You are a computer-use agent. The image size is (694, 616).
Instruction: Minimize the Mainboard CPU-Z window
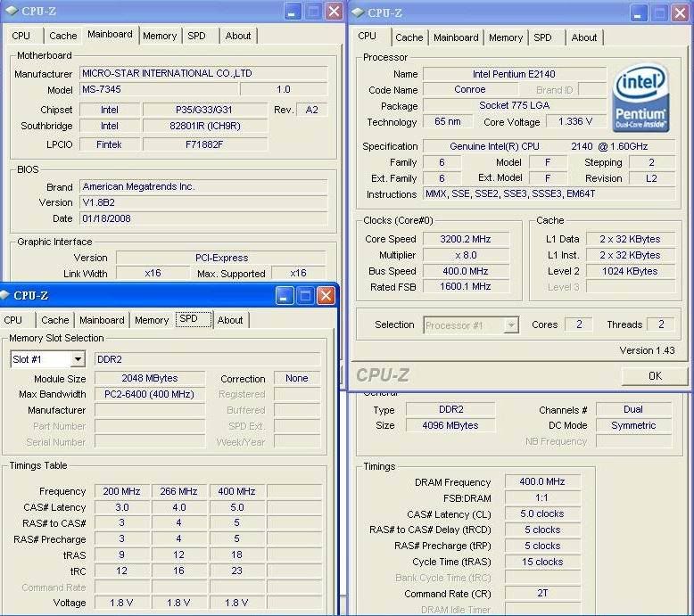pyautogui.click(x=292, y=12)
